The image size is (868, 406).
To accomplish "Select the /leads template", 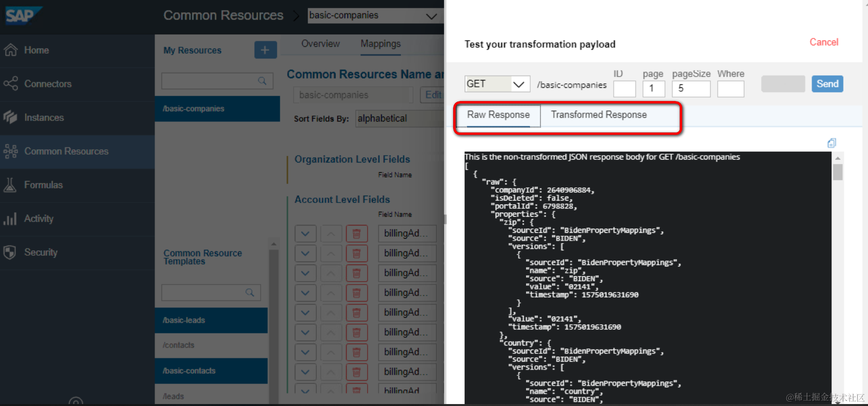I will [211, 396].
